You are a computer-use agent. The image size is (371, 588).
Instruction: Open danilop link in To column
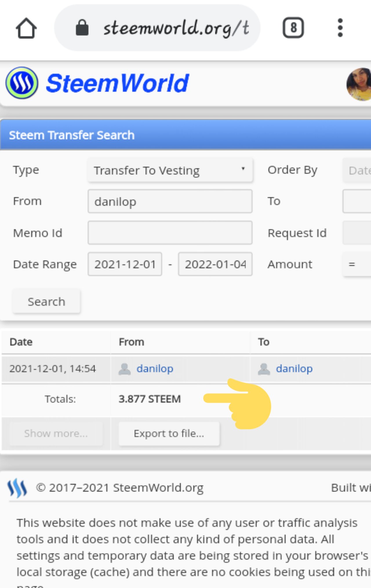coord(294,369)
